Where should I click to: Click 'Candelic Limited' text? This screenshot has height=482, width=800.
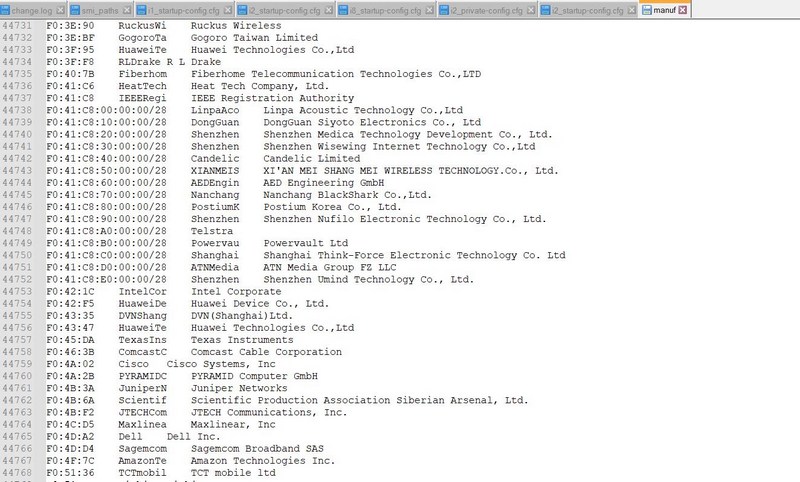point(312,159)
